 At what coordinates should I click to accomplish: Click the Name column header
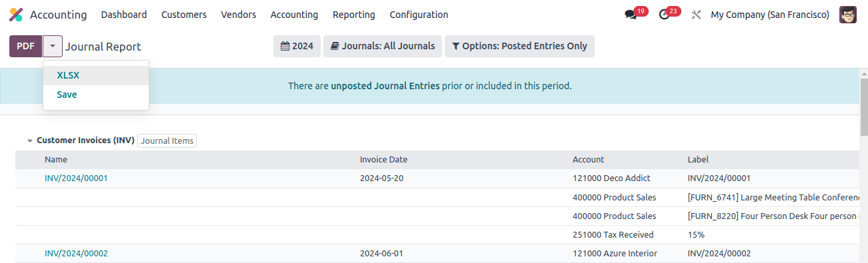point(56,160)
